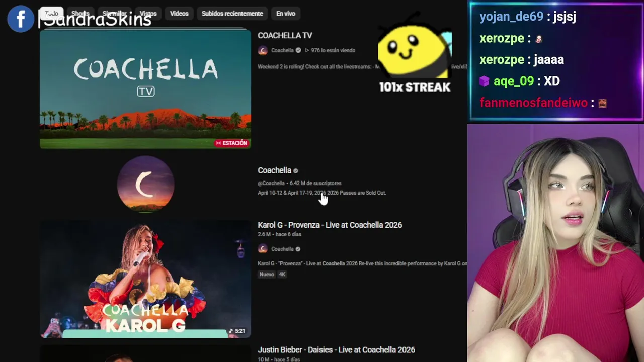Click the Nuevo badge
The width and height of the screenshot is (644, 362).
pos(267,275)
